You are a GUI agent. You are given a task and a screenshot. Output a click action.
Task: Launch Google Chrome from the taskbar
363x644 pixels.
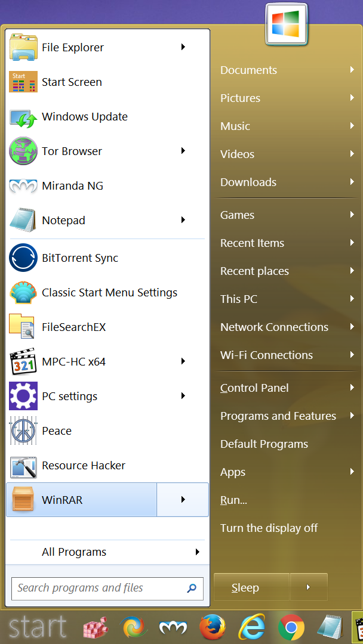[291, 627]
